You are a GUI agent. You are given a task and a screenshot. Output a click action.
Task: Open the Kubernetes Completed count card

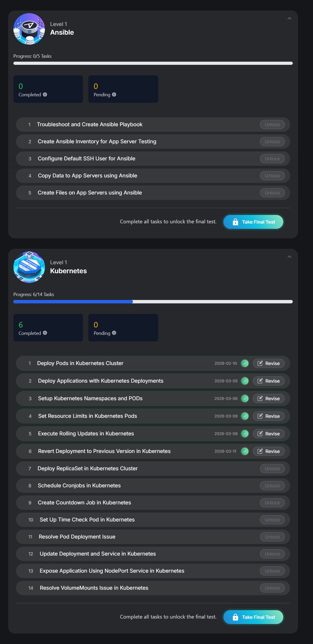(48, 328)
